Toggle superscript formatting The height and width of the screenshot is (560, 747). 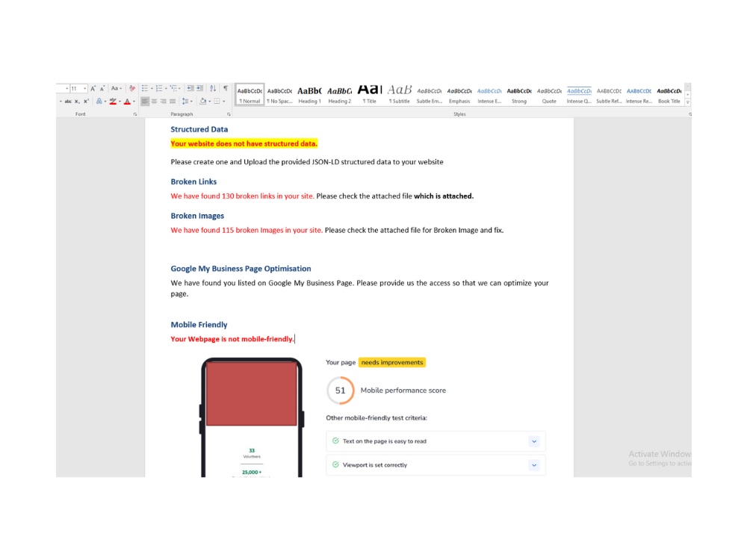86,102
